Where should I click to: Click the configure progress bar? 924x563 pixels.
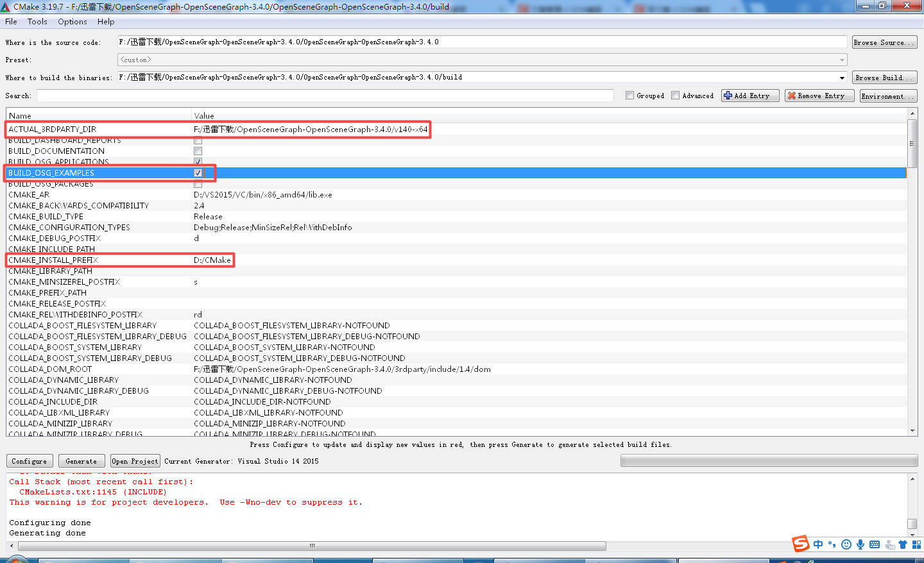[x=769, y=461]
